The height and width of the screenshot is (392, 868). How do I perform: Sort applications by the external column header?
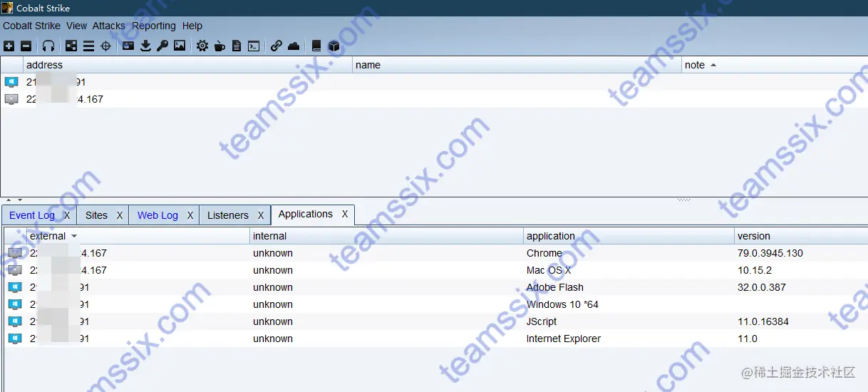138,236
